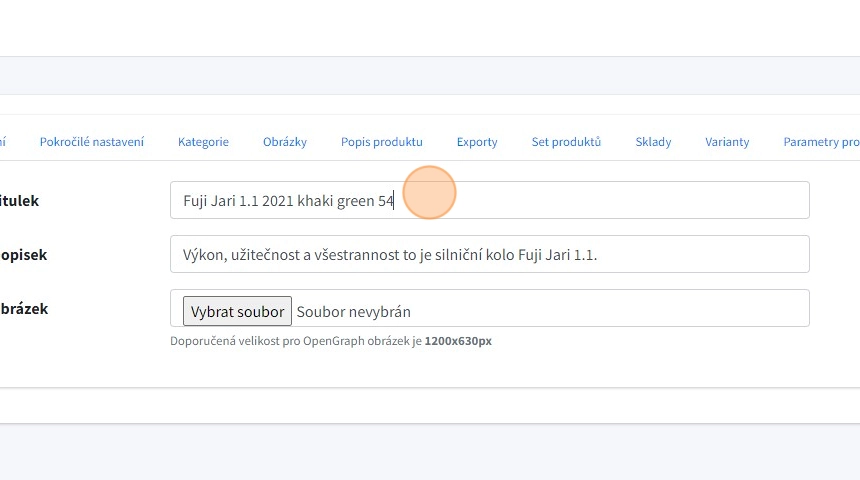Open the Varianty tab
Viewport: 860px width, 480px height.
[x=727, y=142]
